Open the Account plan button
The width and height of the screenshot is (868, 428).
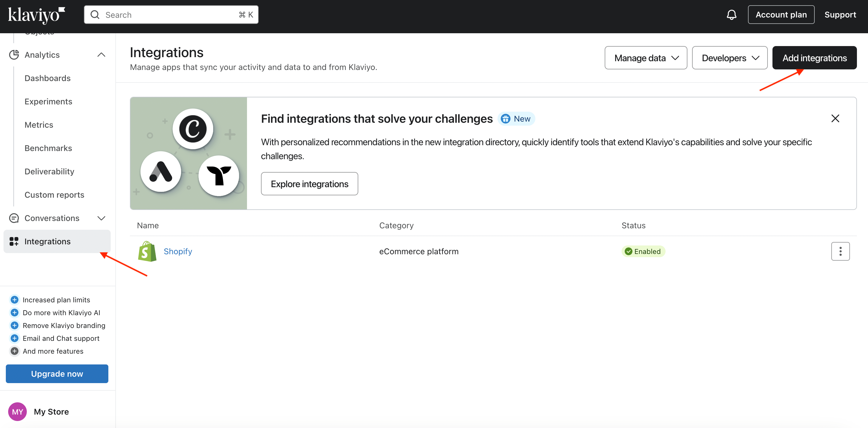click(x=781, y=15)
